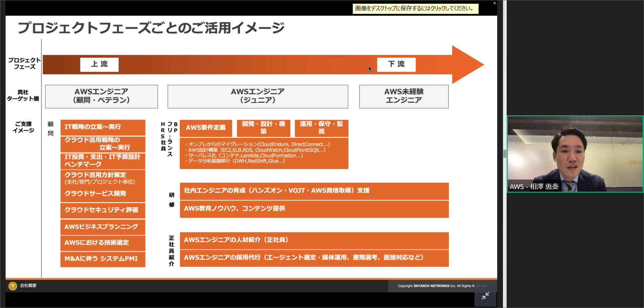The width and height of the screenshot is (644, 308).
Task: Click the 会社概要 footer text
Action: 28,286
